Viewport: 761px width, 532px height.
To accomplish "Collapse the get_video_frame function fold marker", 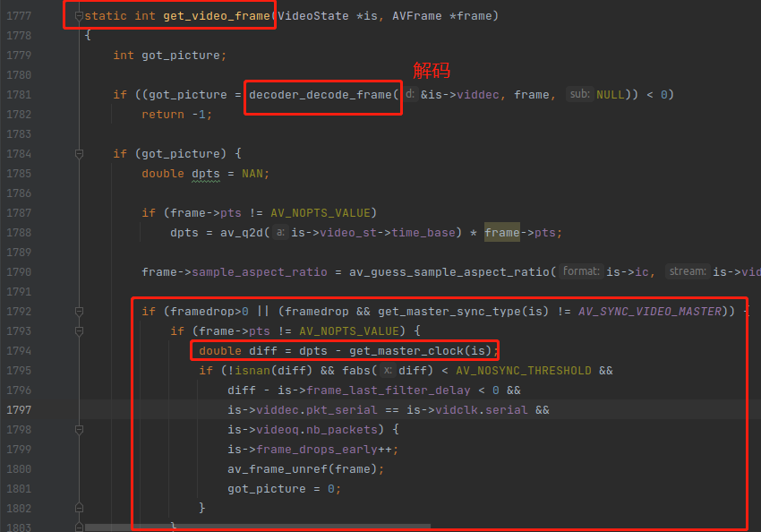I will 79,16.
